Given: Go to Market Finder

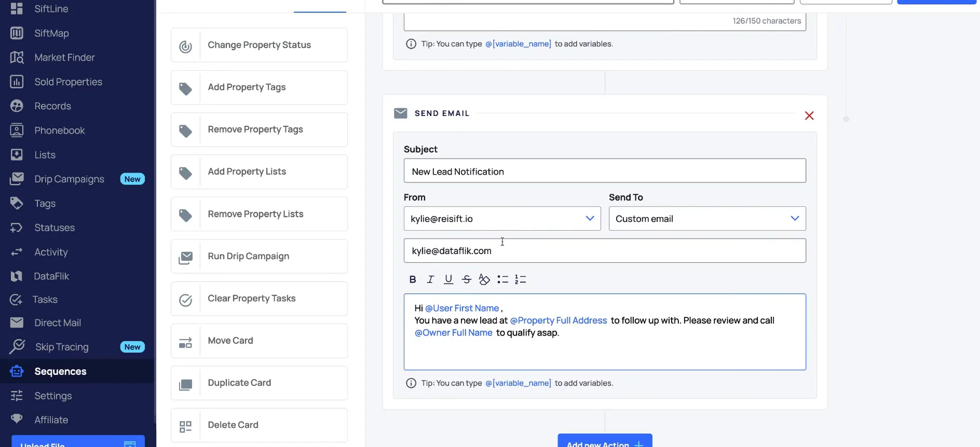Looking at the screenshot, I should [64, 58].
